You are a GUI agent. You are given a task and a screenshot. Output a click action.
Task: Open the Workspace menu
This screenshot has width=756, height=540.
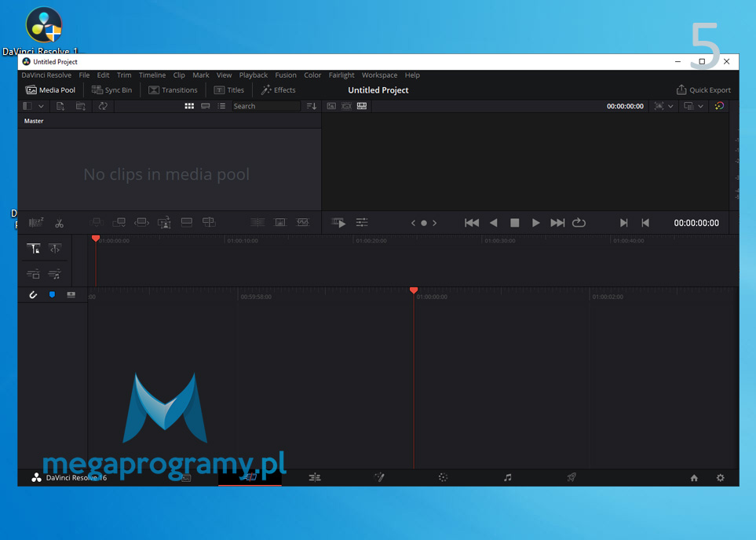[x=379, y=75]
